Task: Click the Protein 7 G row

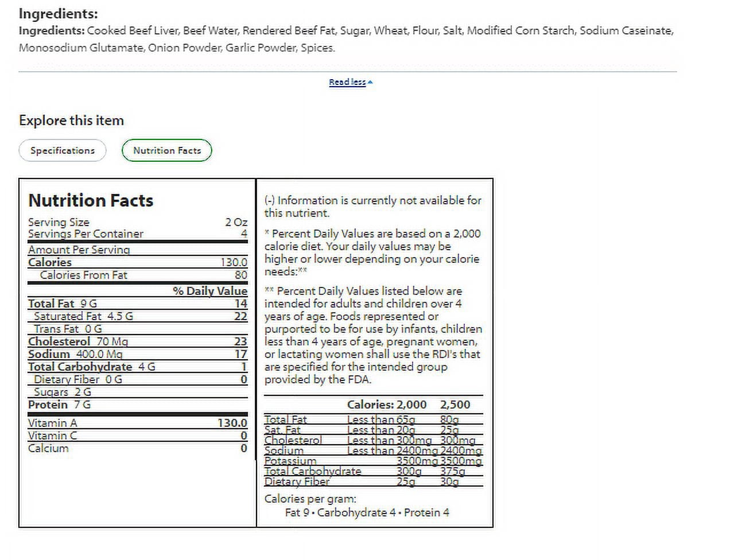Action: tap(138, 405)
